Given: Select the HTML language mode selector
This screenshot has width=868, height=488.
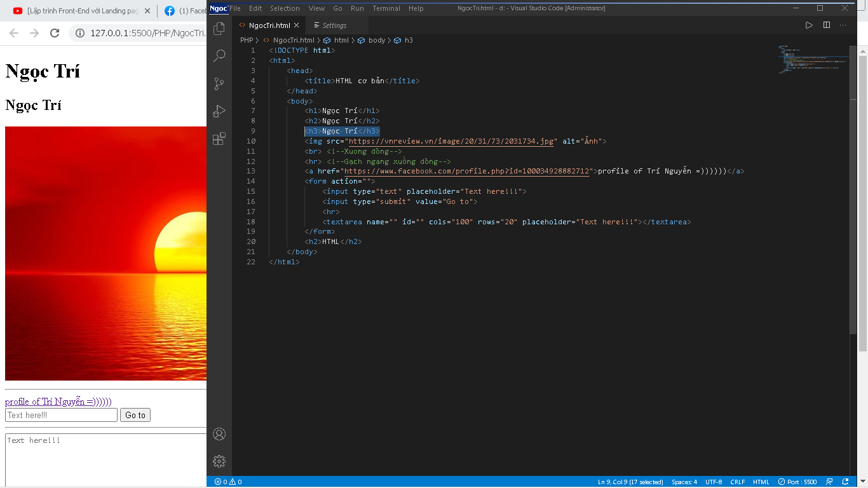Looking at the screenshot, I should point(761,482).
